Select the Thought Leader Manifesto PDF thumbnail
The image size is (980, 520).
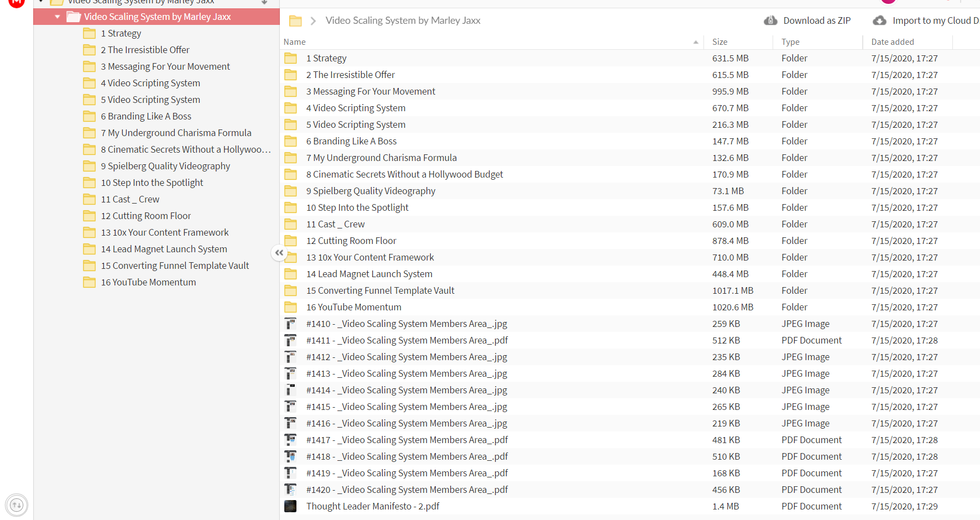(x=290, y=506)
